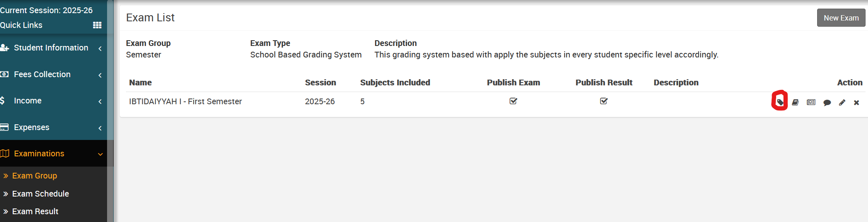
Task: Click the tag icon in the Action column
Action: (x=780, y=102)
